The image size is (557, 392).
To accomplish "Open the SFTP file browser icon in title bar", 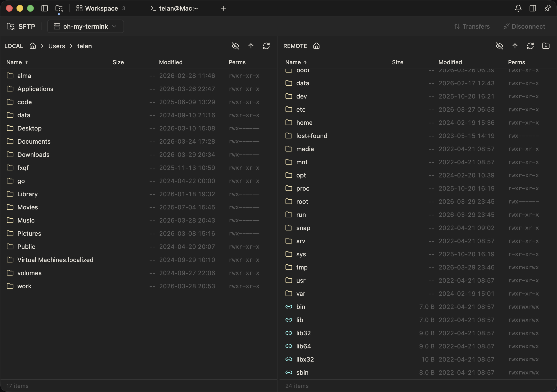I will point(59,9).
